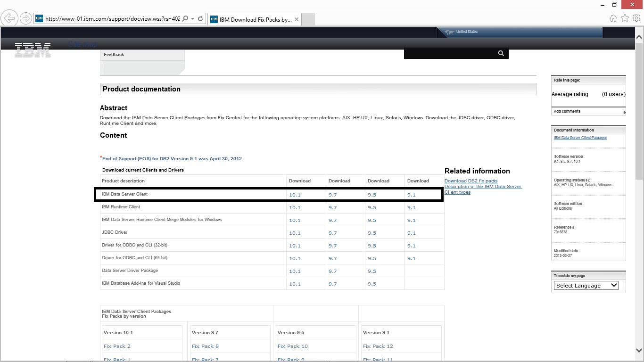Download Data Server Driver Package version 9.7
644x362 pixels.
click(333, 271)
